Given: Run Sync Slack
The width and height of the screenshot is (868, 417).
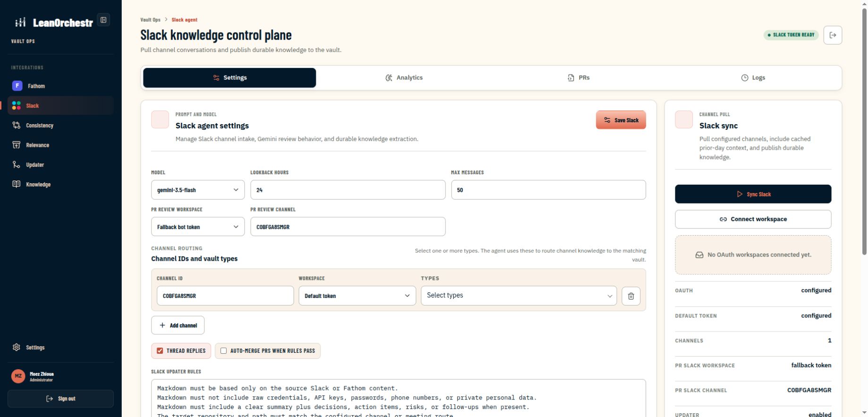Looking at the screenshot, I should coord(753,194).
